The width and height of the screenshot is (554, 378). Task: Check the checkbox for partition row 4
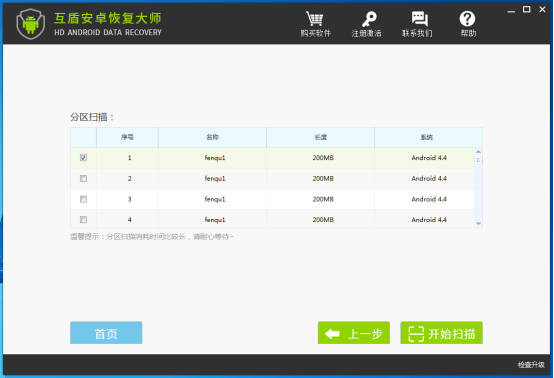pos(83,220)
